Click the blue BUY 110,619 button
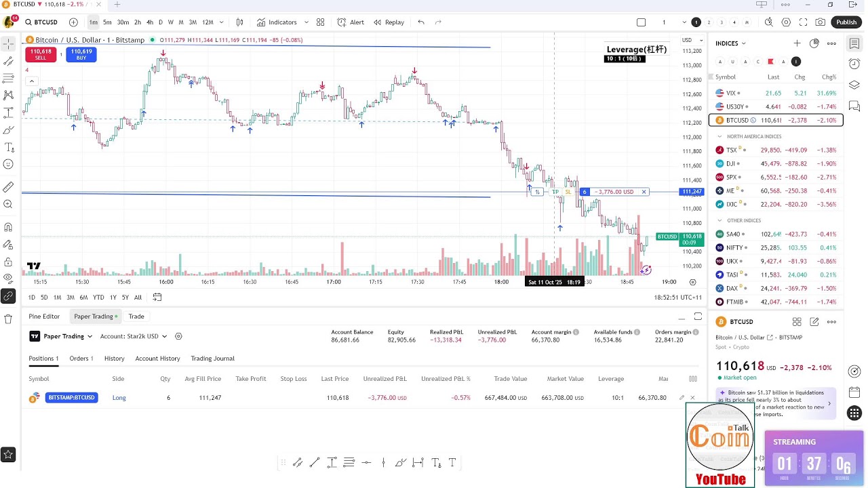Viewport: 868px width, 488px height. (x=81, y=54)
